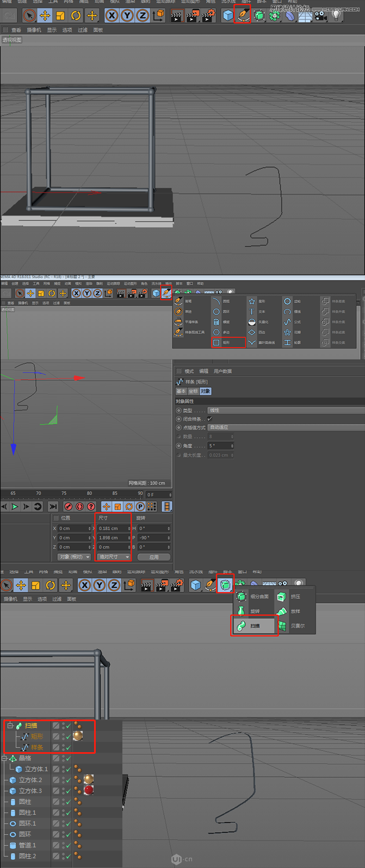Open 对象 (相对) coordinate dropdown

click(74, 557)
